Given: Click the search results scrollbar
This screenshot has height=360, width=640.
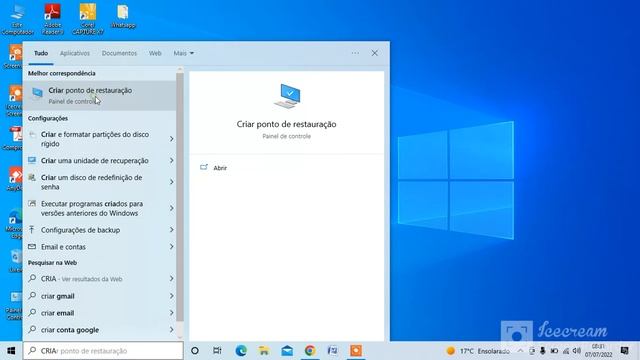Looking at the screenshot, I should (180, 197).
